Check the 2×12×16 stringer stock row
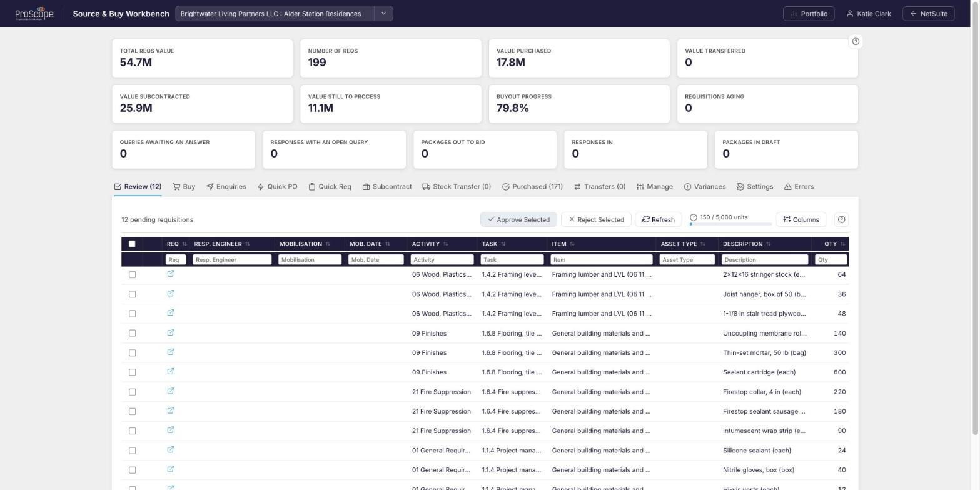Screen dimensions: 980x490 [132, 274]
